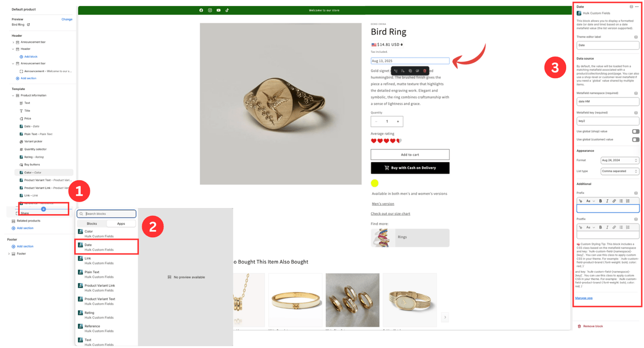This screenshot has width=644, height=348.
Task: Open the List type dropdown
Action: point(619,171)
